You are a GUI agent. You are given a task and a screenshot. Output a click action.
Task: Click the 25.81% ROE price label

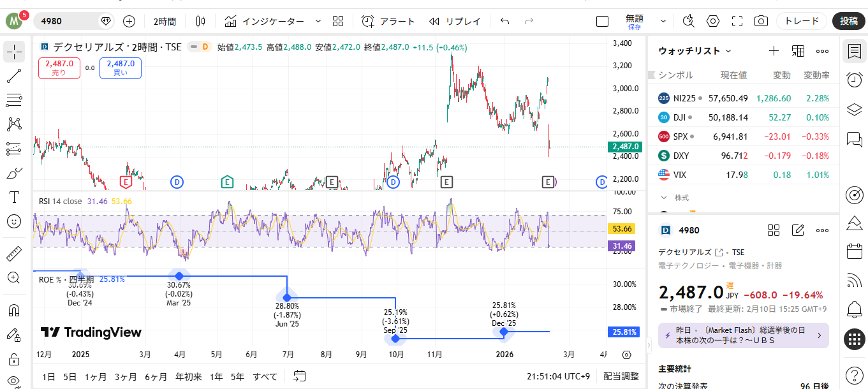pyautogui.click(x=624, y=332)
